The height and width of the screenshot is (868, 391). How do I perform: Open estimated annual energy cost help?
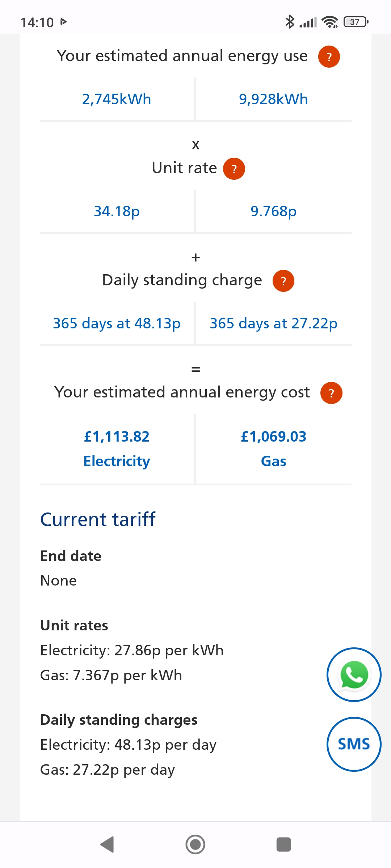331,393
